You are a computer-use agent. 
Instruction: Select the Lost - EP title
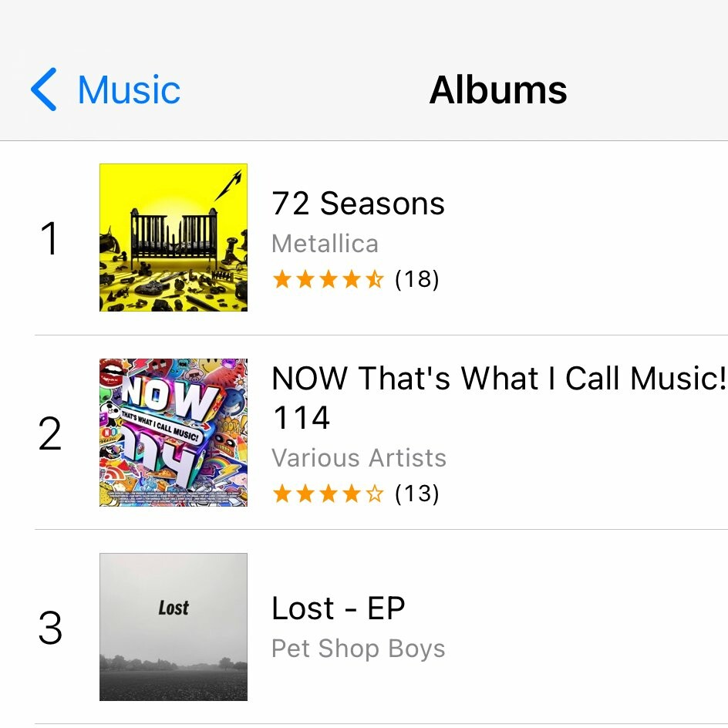[338, 608]
